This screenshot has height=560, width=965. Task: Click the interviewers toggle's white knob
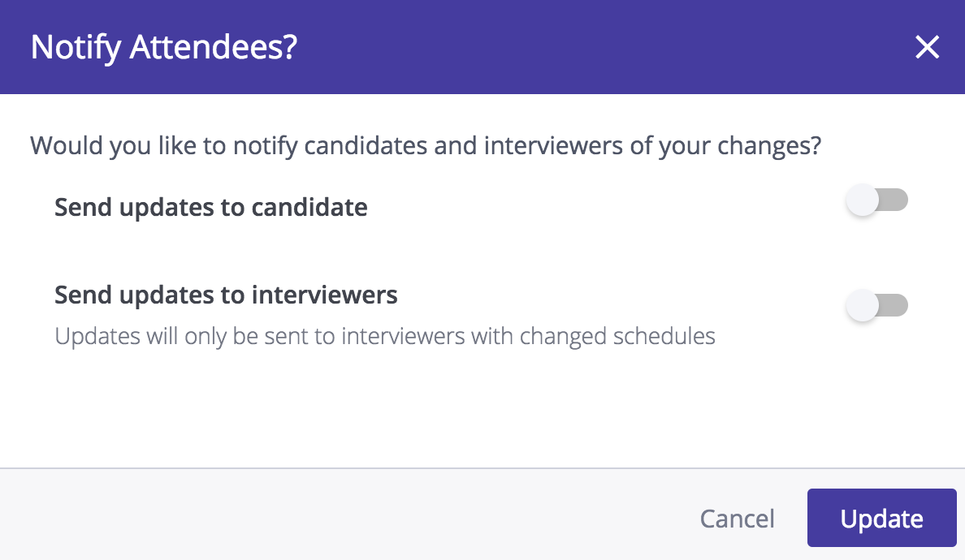coord(862,307)
